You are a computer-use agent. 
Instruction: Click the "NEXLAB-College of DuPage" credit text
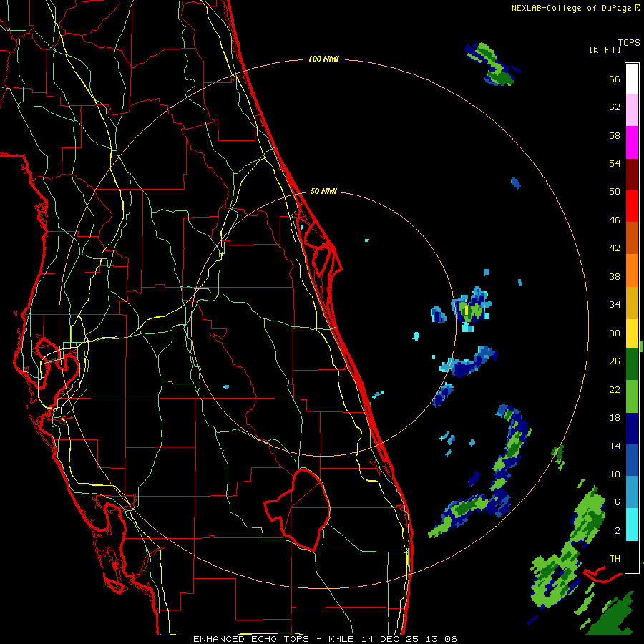click(571, 8)
